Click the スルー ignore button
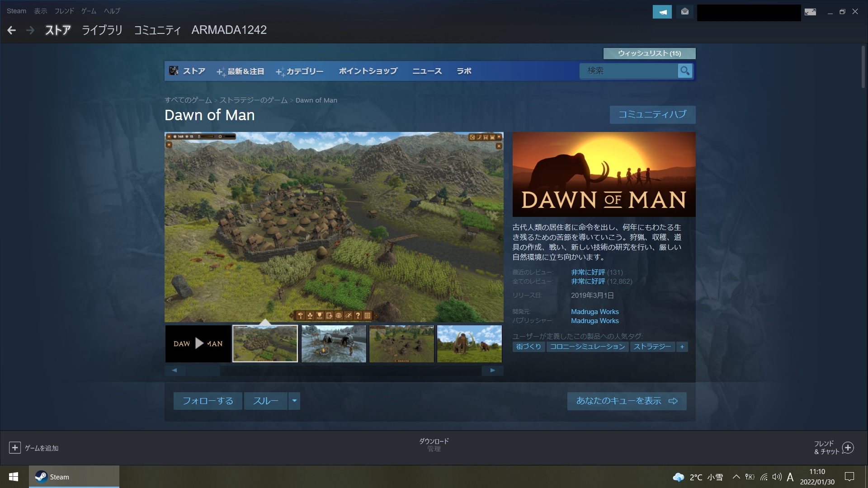Viewport: 868px width, 488px height. pyautogui.click(x=266, y=401)
